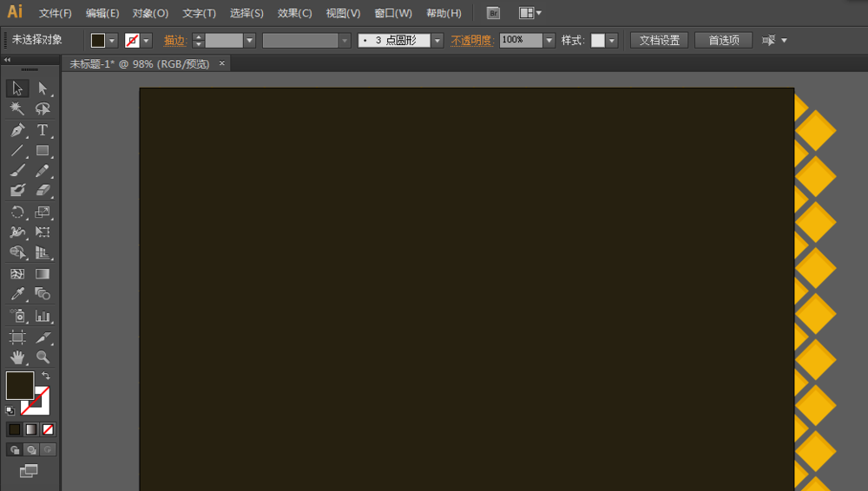Select the Magic Wand tool
The image size is (868, 491).
17,108
